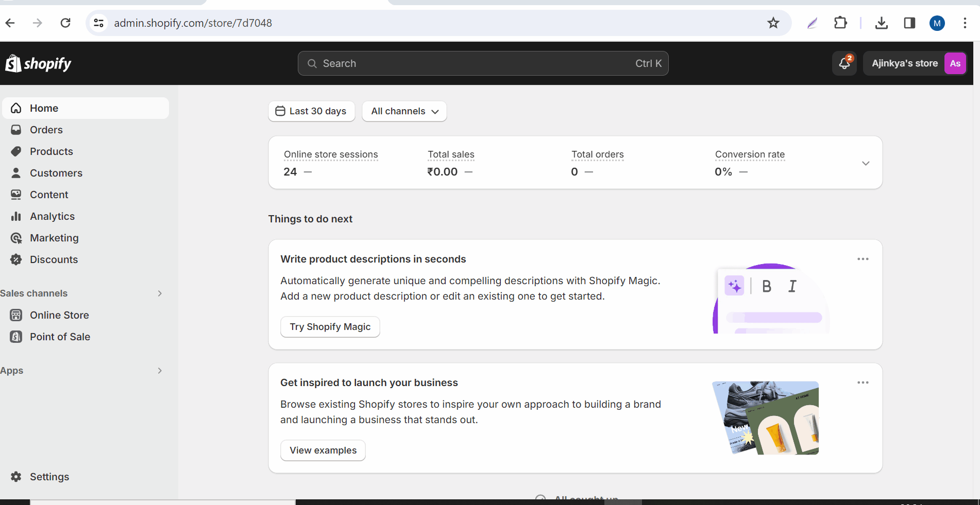Select Products in the sidebar
This screenshot has height=505, width=980.
tap(51, 151)
